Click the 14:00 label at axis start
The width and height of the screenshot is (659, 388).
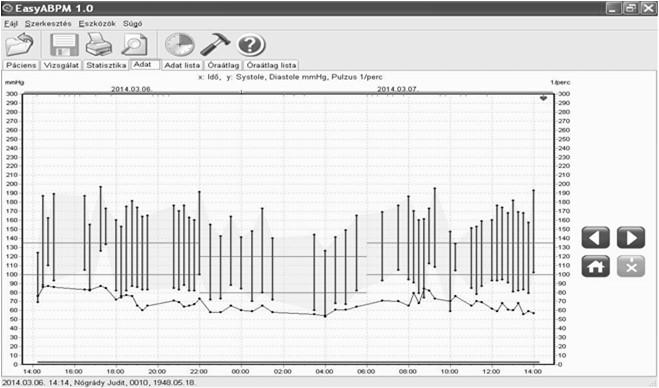[32, 372]
